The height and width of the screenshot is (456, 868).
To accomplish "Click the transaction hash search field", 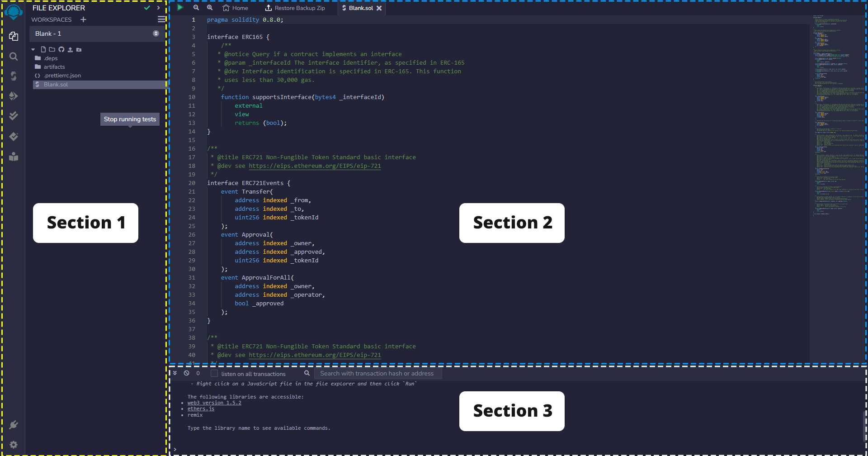I will (377, 374).
